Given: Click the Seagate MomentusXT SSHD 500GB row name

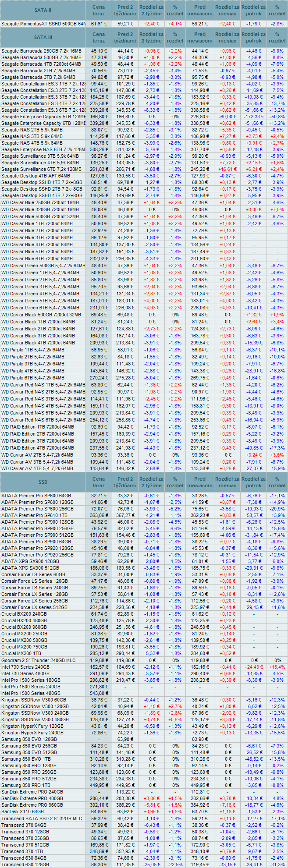Looking at the screenshot, I should point(43,24).
